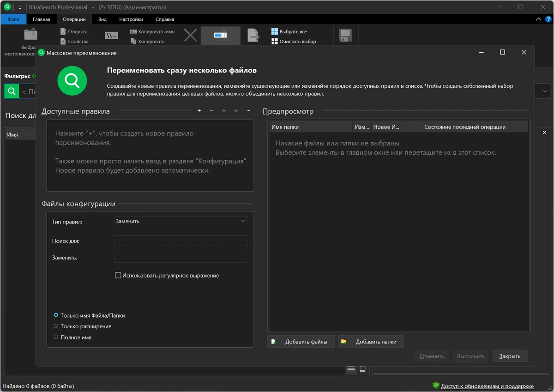Move rule up in Доступные правила
This screenshot has width=554, height=392.
[x=224, y=111]
